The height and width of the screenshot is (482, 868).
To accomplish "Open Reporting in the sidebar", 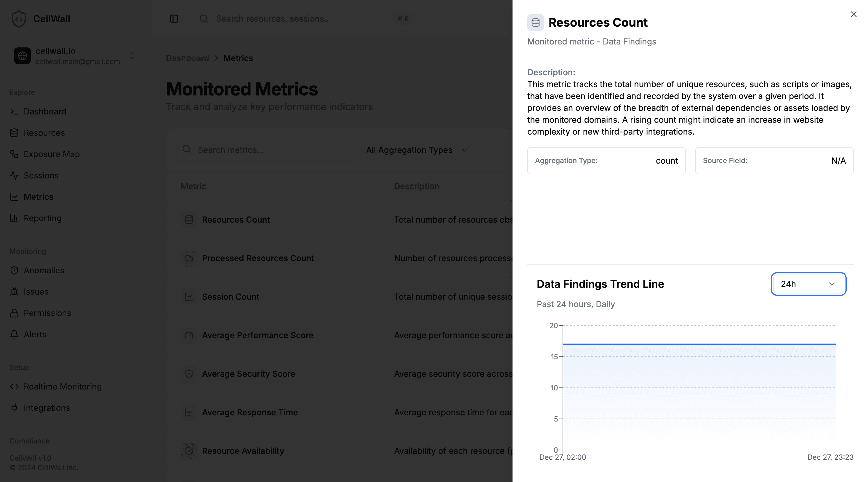I will coord(42,218).
